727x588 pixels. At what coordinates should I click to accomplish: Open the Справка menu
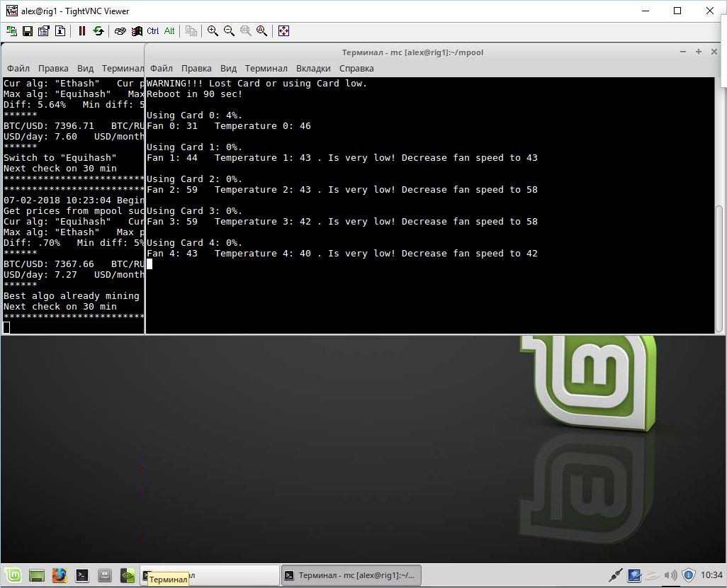coord(356,69)
